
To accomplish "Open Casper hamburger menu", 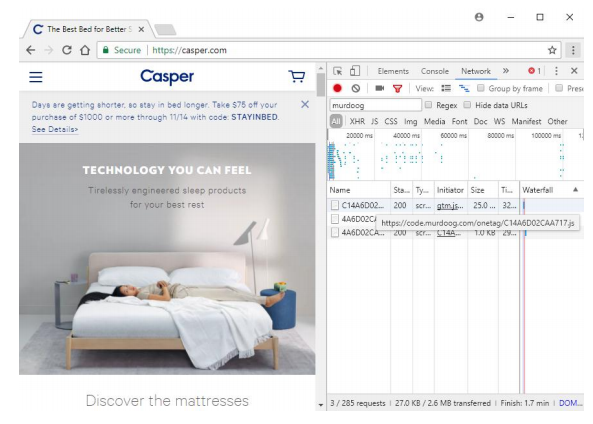I will 36,77.
